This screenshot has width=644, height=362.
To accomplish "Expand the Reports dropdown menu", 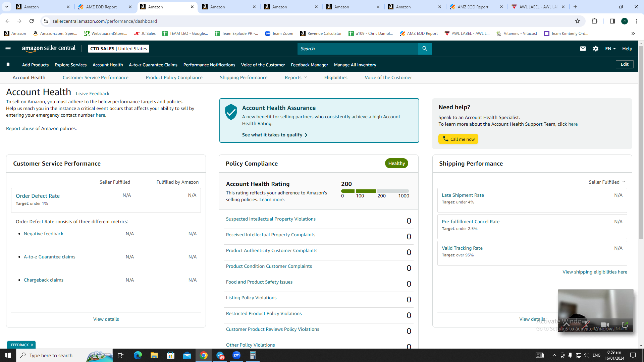I will coord(296,77).
